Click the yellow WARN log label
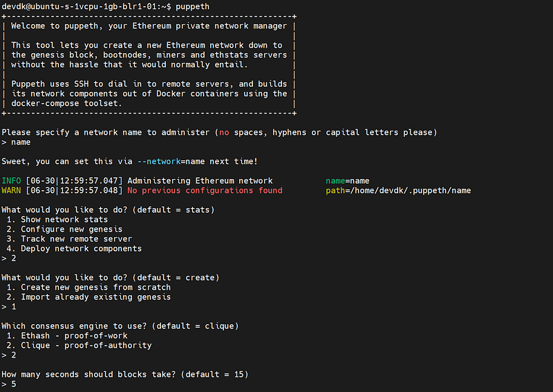Viewport: 553px width, 392px height. coord(11,191)
